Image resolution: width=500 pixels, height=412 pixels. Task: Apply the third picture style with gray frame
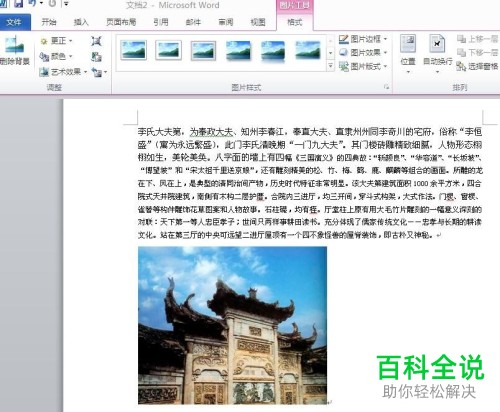[x=203, y=50]
